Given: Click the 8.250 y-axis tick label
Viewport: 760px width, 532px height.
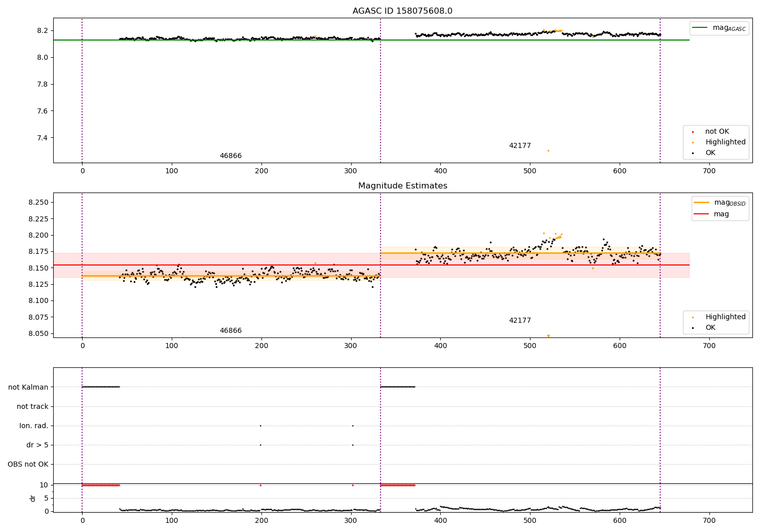Looking at the screenshot, I should pyautogui.click(x=39, y=203).
